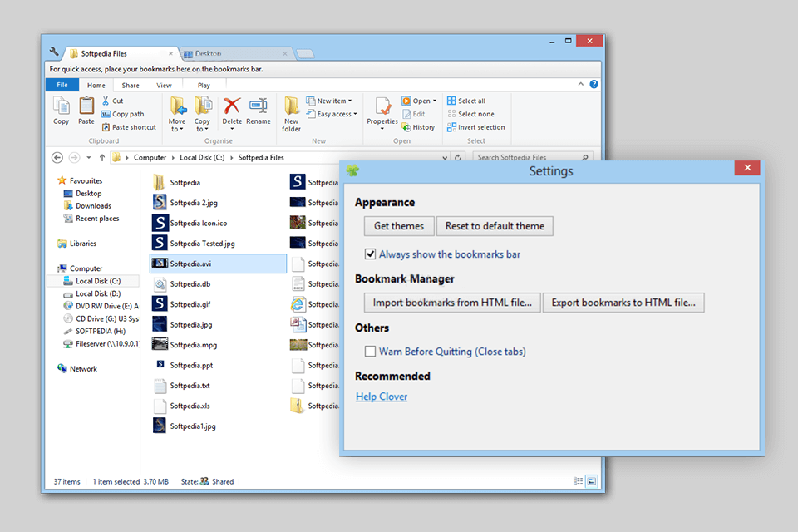The width and height of the screenshot is (798, 532).
Task: Click the Forward navigation arrow
Action: pyautogui.click(x=74, y=158)
